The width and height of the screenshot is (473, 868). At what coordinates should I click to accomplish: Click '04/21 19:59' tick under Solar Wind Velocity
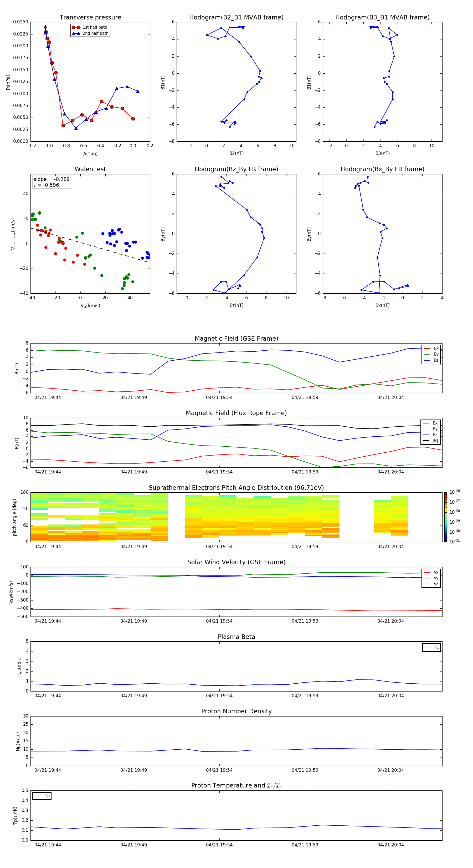tap(305, 621)
